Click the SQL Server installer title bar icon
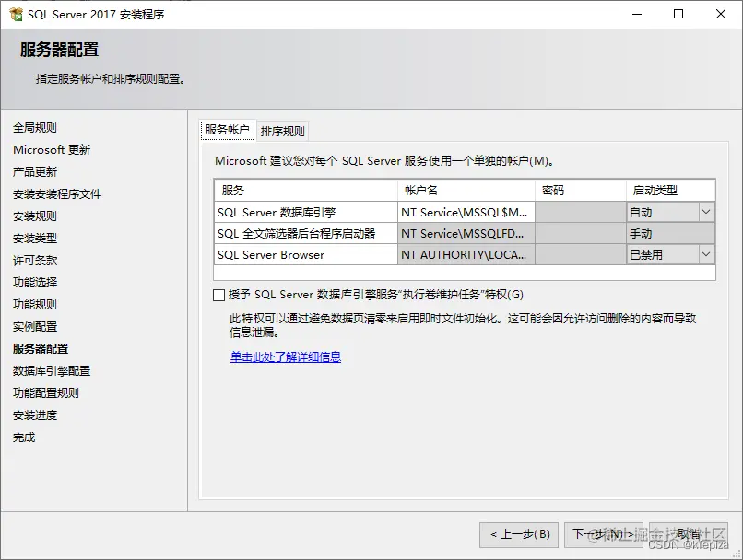 coord(13,13)
